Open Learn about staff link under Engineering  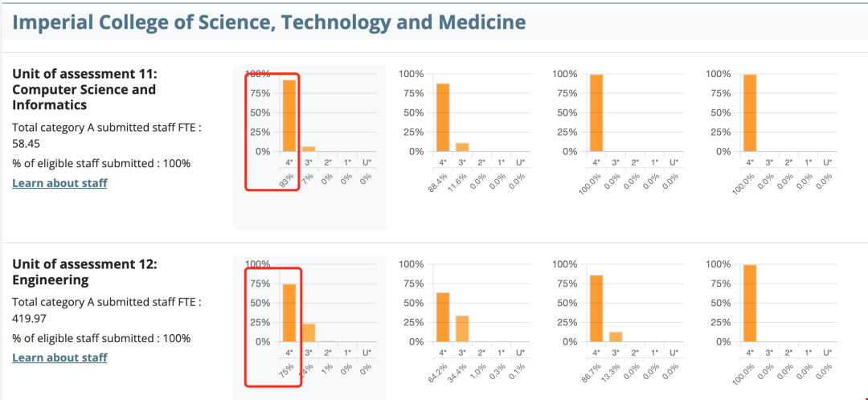tap(59, 357)
